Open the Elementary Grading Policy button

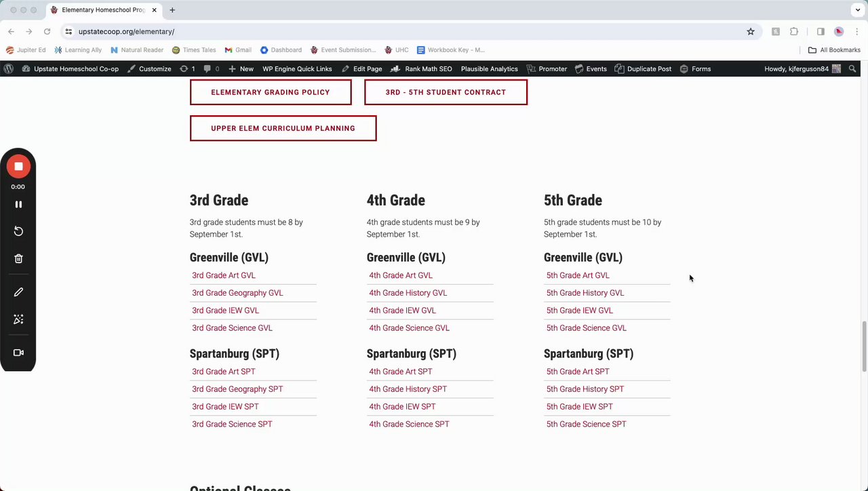pos(271,92)
